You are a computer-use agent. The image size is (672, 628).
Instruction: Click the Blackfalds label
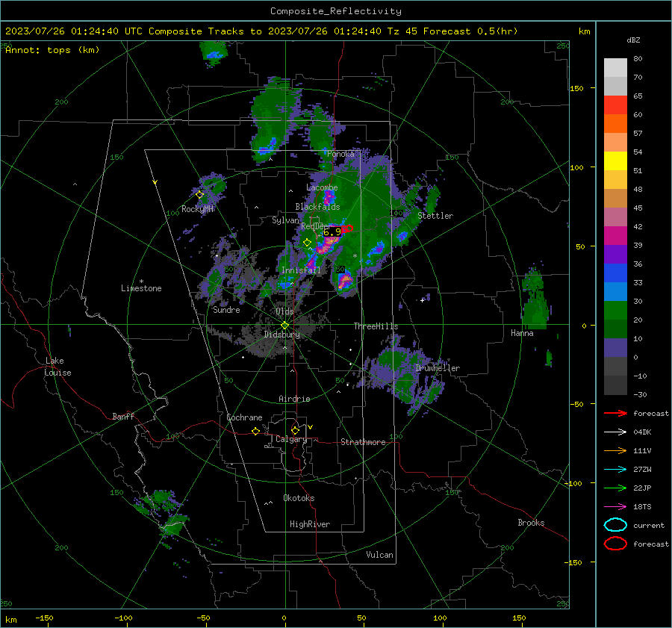[317, 207]
